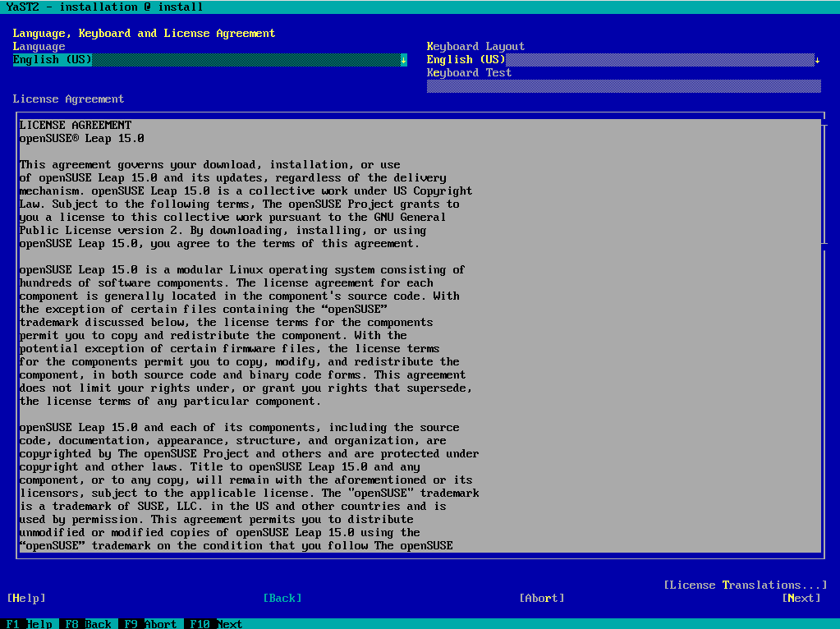Image resolution: width=840 pixels, height=629 pixels.
Task: Open License Translations dialog
Action: 745,585
